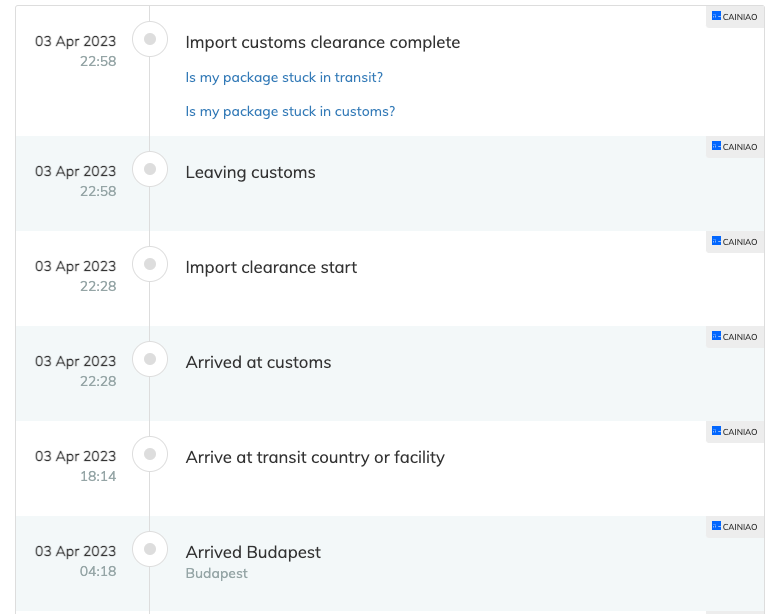Select timeline dot for Arrived Budapest event
The width and height of the screenshot is (767, 614).
150,549
